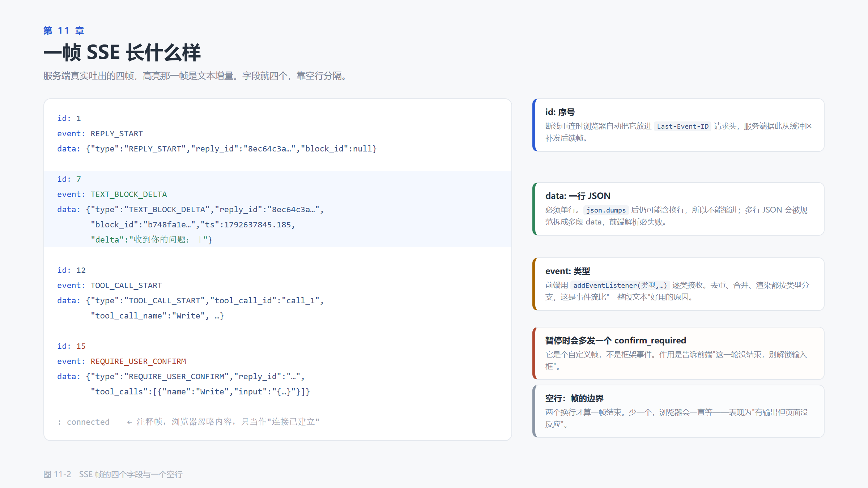Image resolution: width=868 pixels, height=488 pixels.
Task: Click the line starting "tool_calls":[{"name"
Action: point(200,391)
